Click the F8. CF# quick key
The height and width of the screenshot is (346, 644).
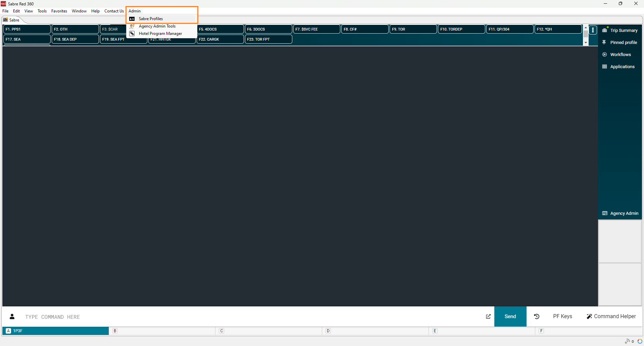[x=365, y=29]
